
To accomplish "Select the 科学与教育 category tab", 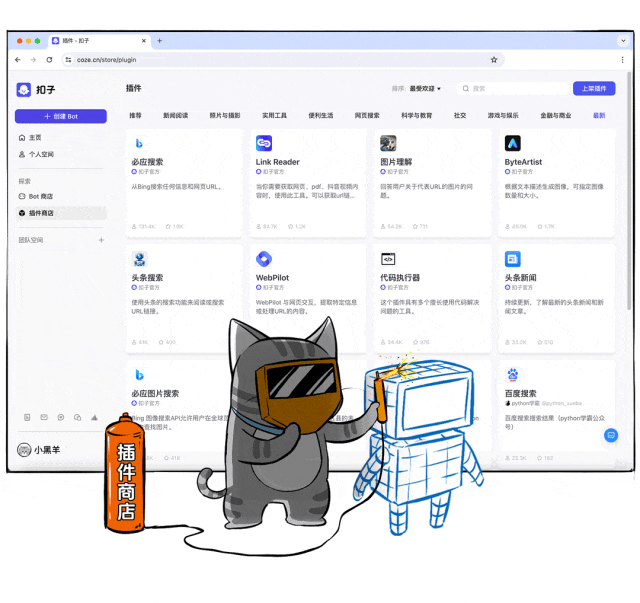I will click(416, 116).
